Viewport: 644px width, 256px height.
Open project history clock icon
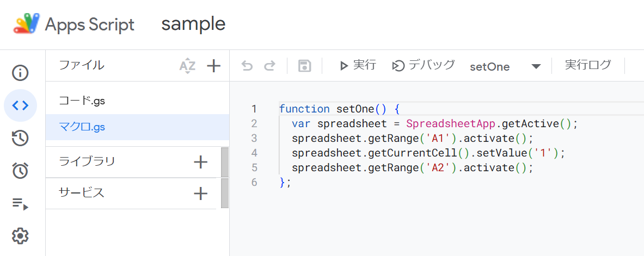[20, 138]
